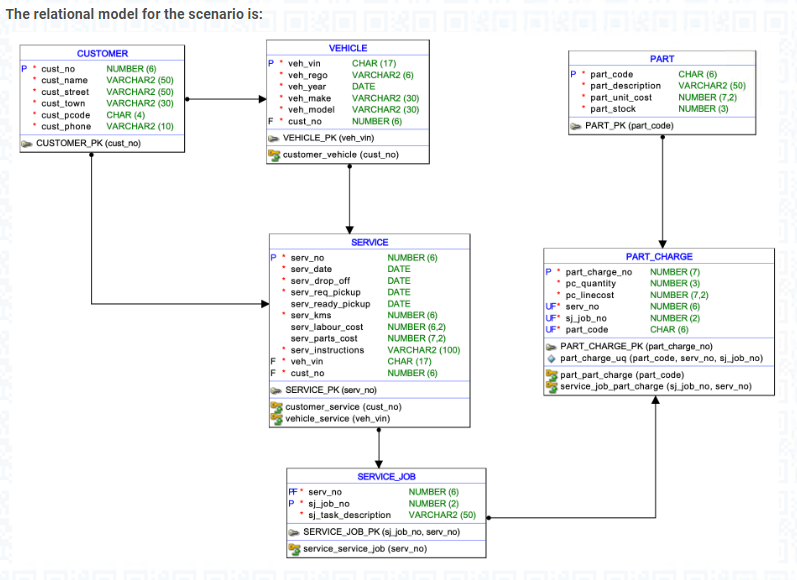Click the SERVICE_PK primary key icon
The image size is (797, 580).
tap(276, 390)
